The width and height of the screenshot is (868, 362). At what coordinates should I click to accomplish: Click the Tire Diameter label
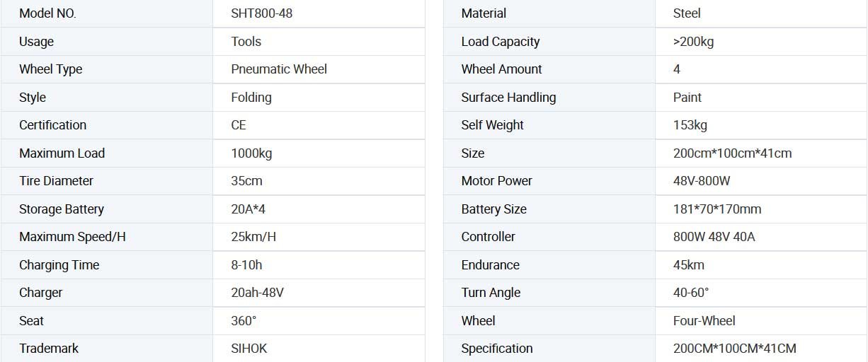pyautogui.click(x=56, y=181)
